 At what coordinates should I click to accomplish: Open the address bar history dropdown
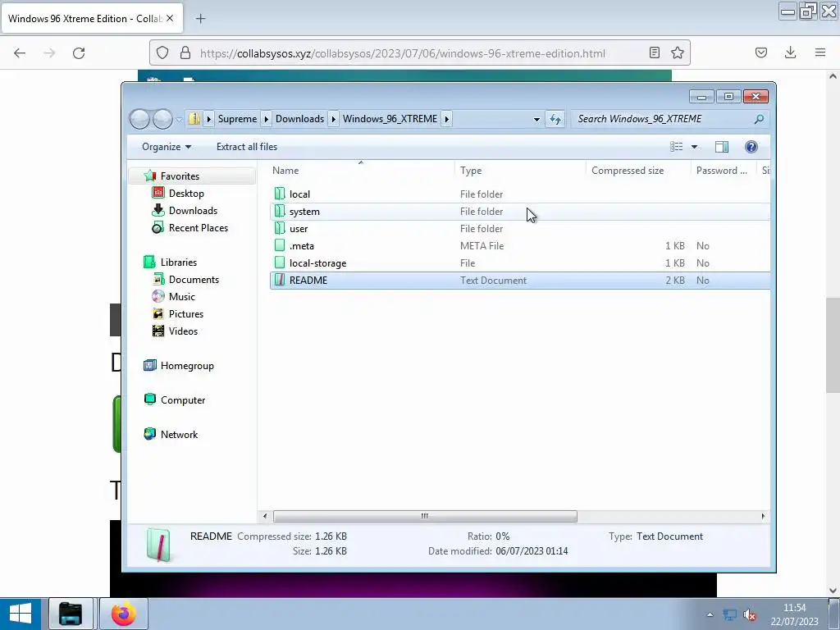tap(536, 120)
